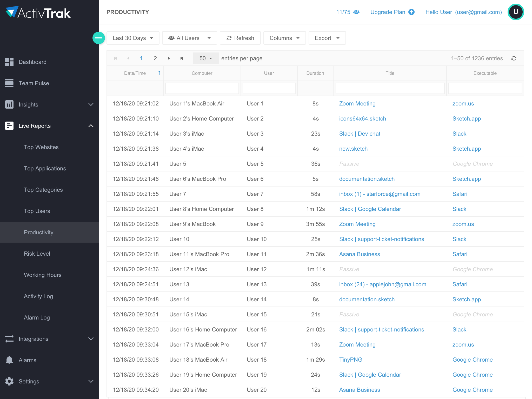Click the ActivTrak logo
The image size is (532, 399).
click(38, 12)
